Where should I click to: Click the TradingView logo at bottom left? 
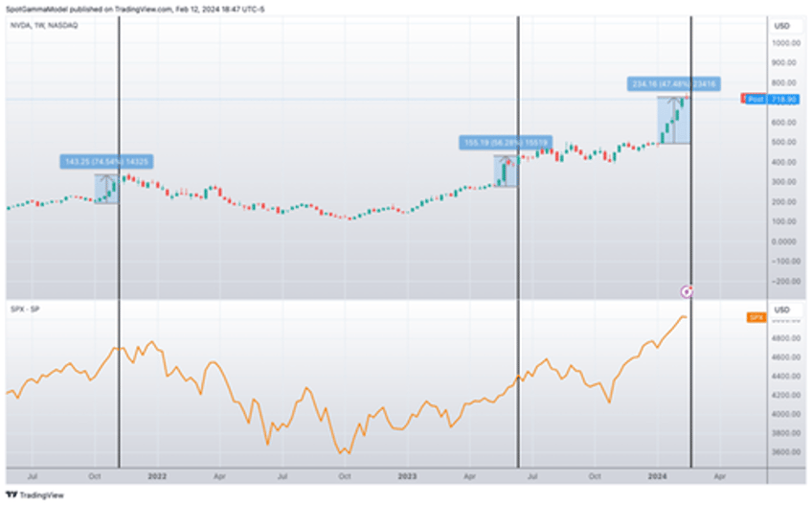click(34, 495)
